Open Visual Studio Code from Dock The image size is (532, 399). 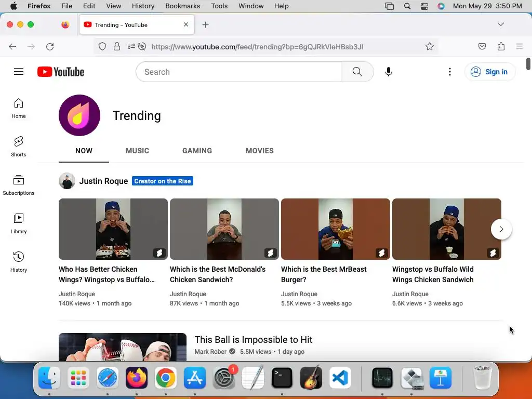coord(340,378)
